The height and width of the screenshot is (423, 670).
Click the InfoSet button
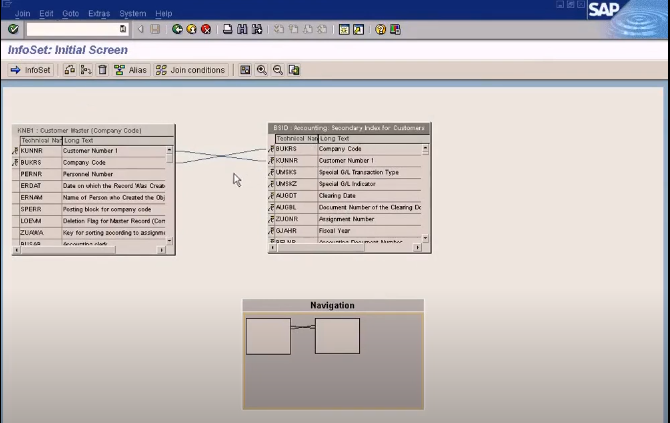pos(30,70)
